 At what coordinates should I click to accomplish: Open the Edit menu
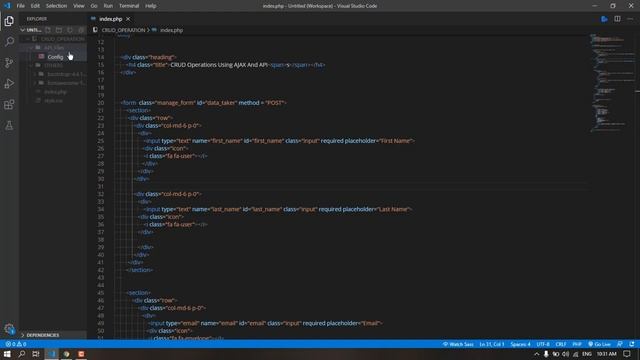[35, 6]
